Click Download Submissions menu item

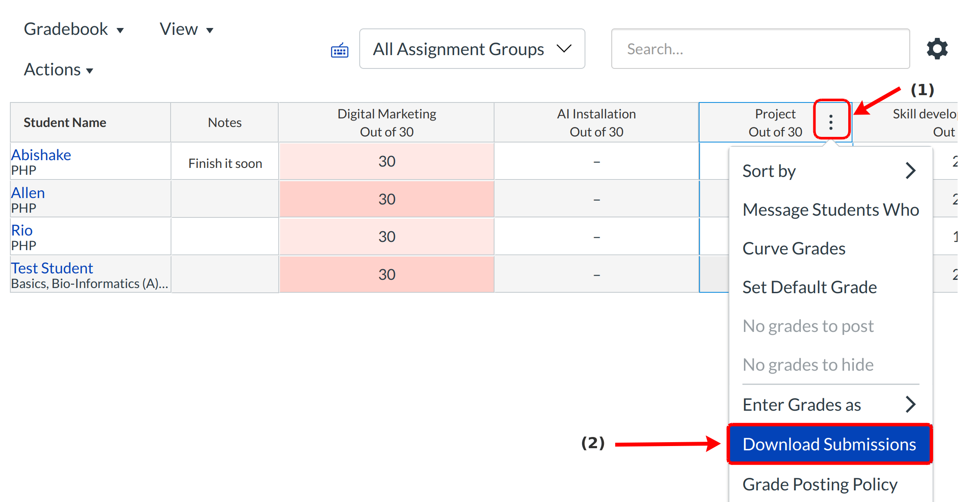click(829, 444)
